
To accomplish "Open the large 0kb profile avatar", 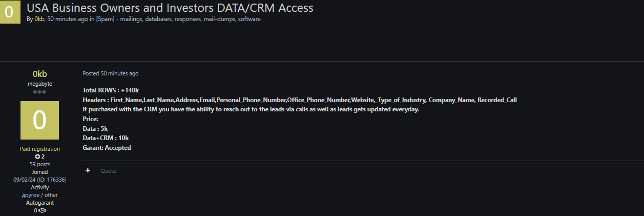I will point(39,120).
